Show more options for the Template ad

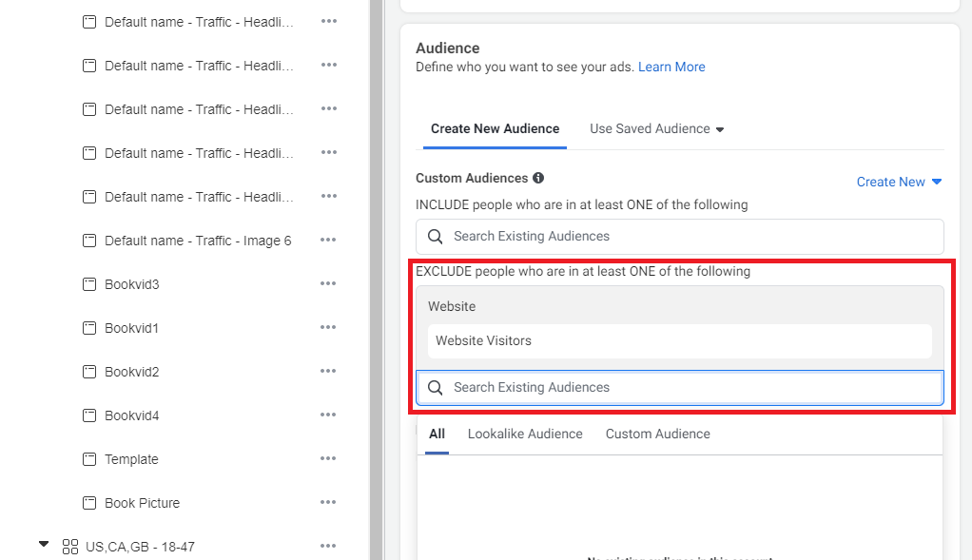[x=328, y=458]
